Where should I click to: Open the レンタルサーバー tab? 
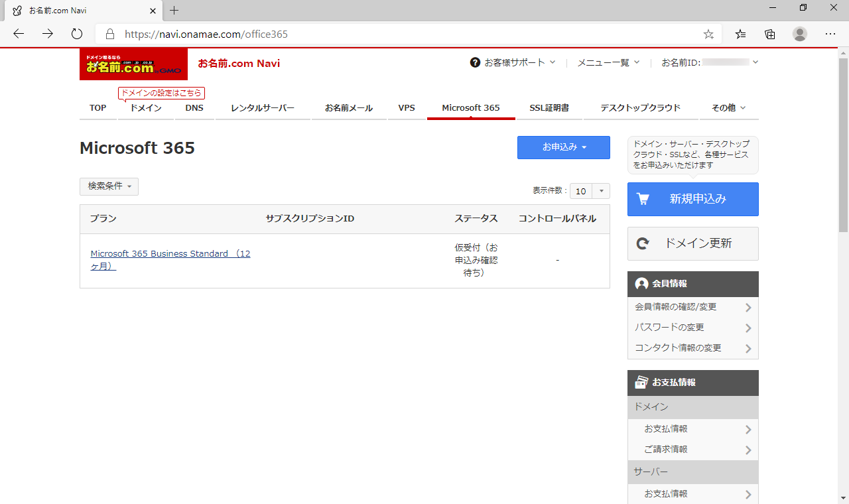click(x=263, y=107)
